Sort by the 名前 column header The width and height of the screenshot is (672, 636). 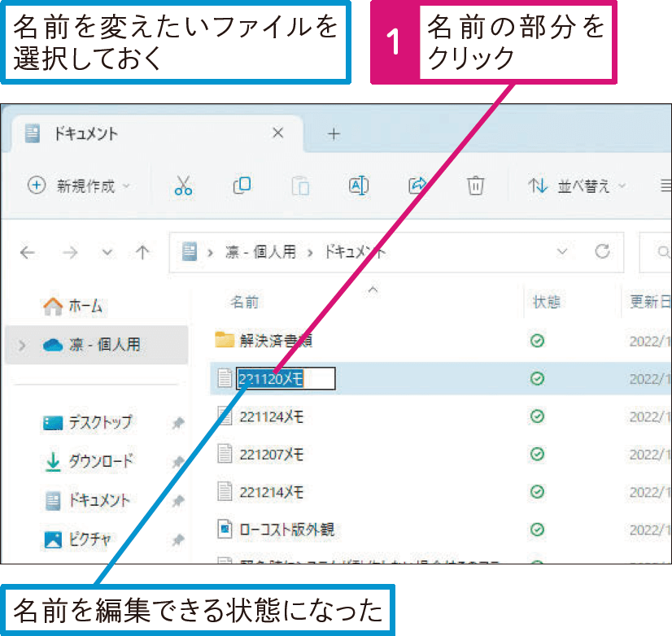click(245, 303)
